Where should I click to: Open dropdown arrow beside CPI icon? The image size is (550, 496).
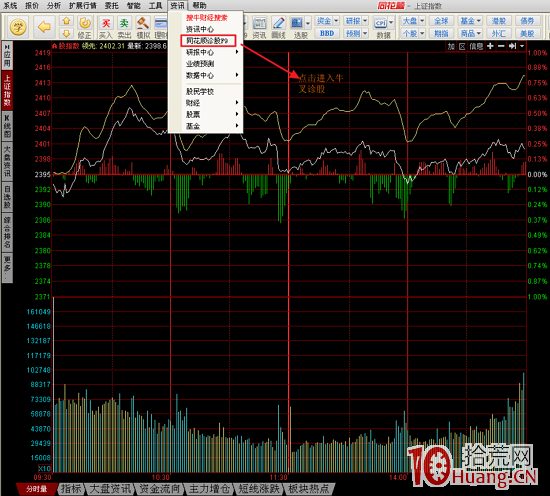point(391,23)
